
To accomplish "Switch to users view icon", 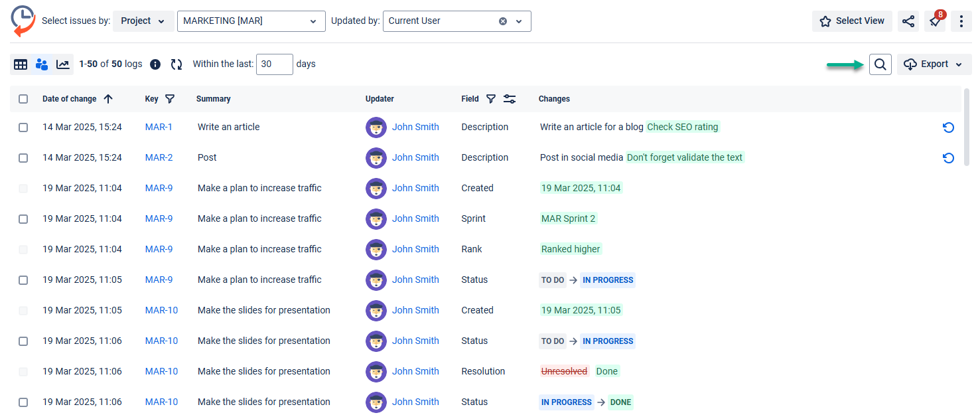I will pos(42,64).
